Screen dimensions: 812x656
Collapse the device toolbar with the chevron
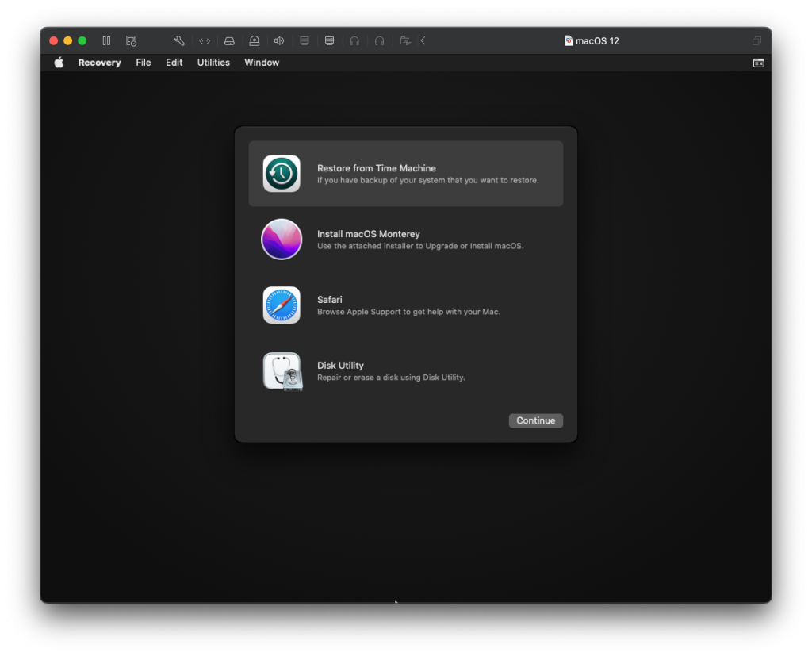coord(423,41)
